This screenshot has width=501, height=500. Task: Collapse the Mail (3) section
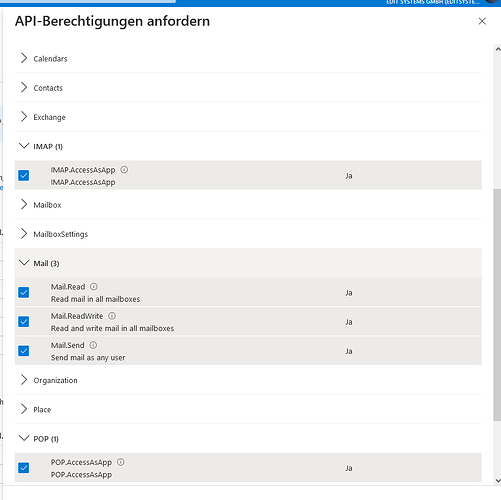[248, 263]
